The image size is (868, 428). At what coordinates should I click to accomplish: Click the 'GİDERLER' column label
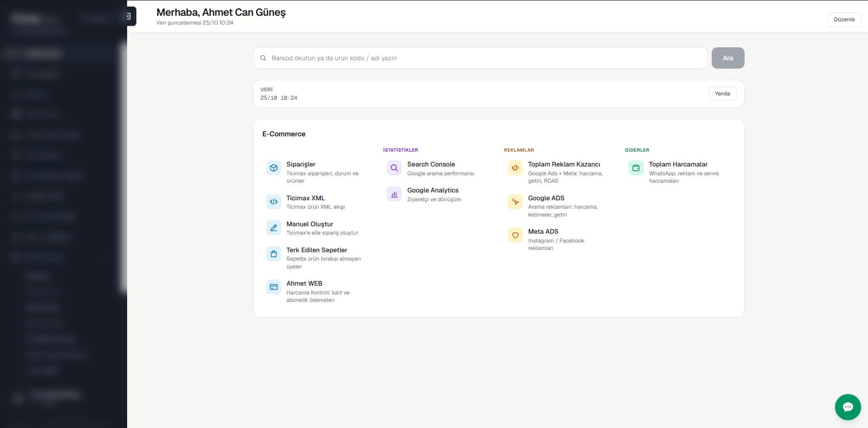click(637, 150)
